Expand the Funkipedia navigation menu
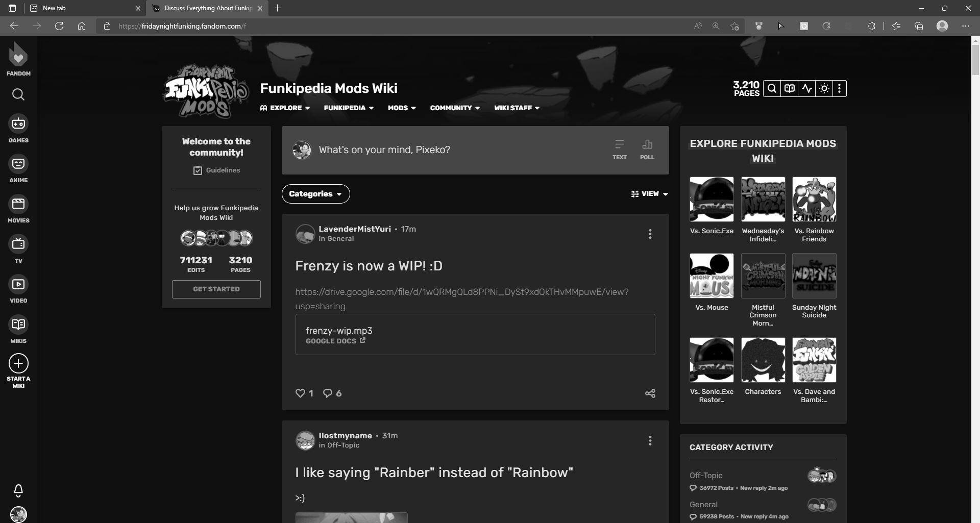 pos(349,108)
